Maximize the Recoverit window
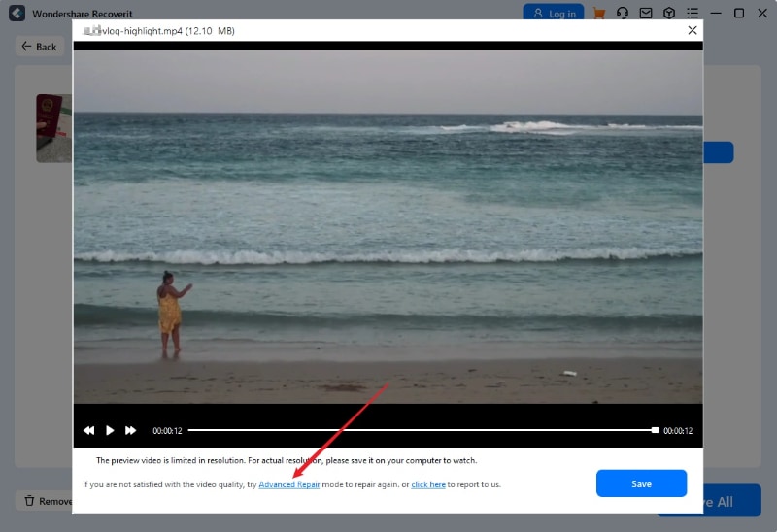The height and width of the screenshot is (532, 777). click(x=739, y=13)
